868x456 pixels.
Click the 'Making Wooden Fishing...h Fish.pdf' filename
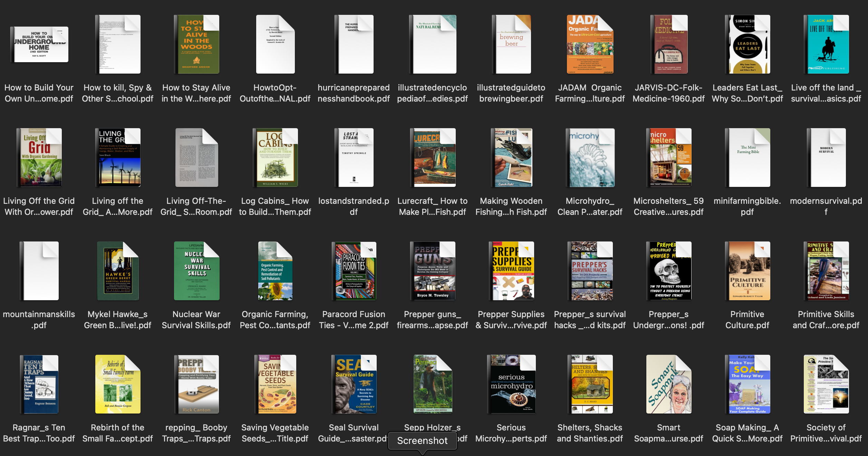click(x=511, y=207)
